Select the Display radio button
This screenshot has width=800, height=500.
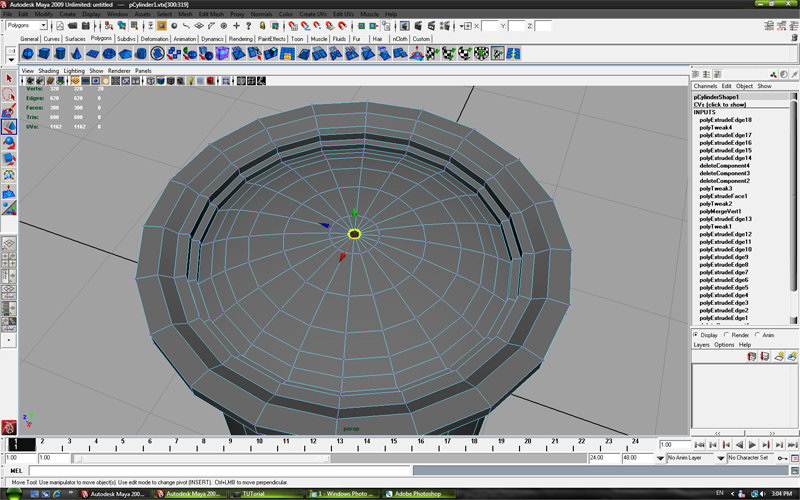click(696, 335)
